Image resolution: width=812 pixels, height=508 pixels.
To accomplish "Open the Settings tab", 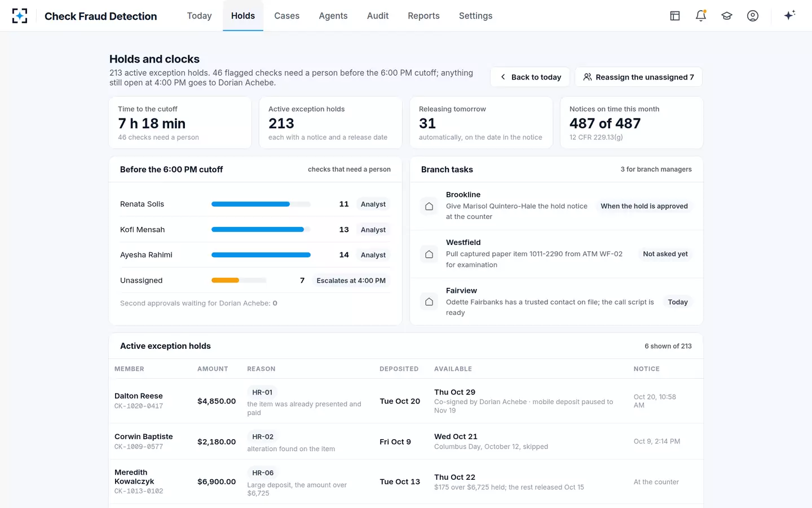I will (476, 16).
